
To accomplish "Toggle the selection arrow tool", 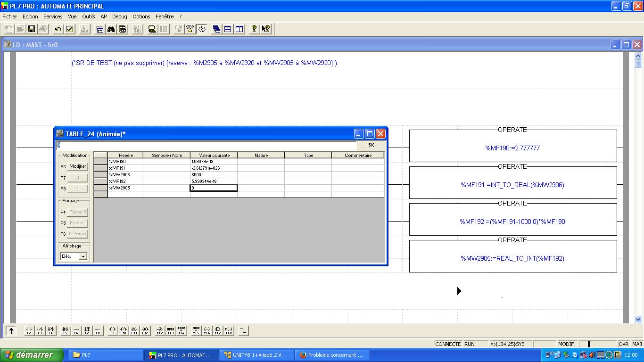I will [11, 331].
